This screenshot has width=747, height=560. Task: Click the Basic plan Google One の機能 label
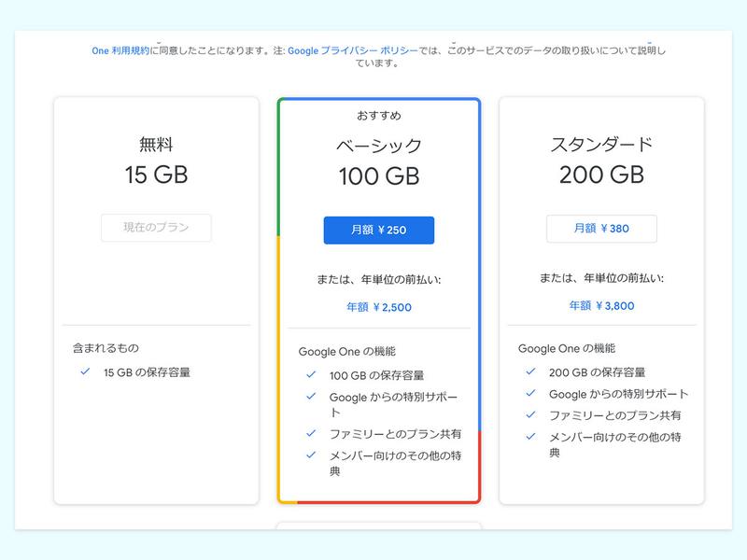346,352
